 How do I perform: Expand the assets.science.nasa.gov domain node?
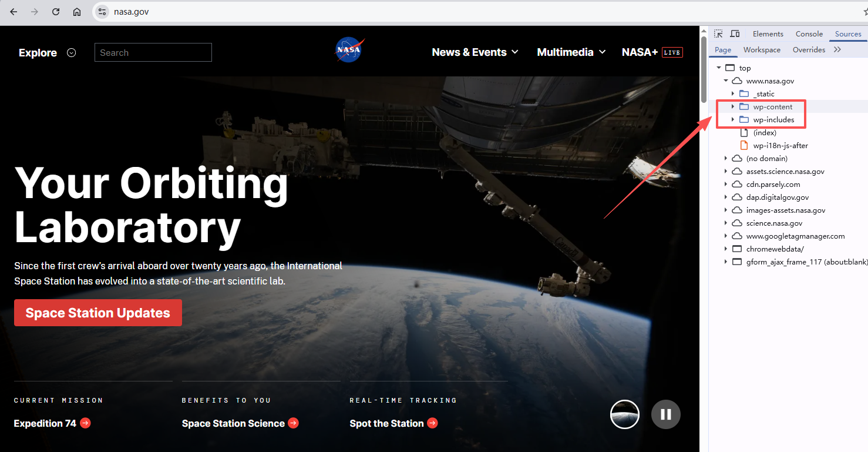(x=726, y=172)
